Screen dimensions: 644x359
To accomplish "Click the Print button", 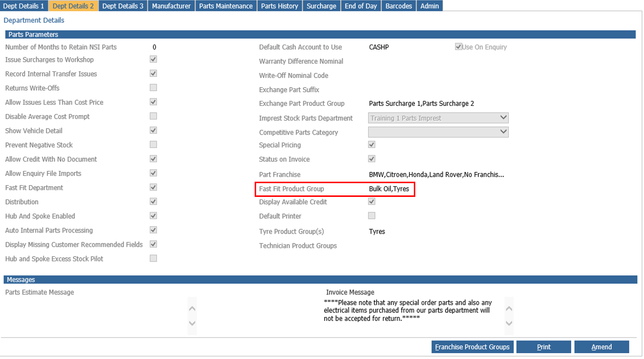I will coord(544,347).
